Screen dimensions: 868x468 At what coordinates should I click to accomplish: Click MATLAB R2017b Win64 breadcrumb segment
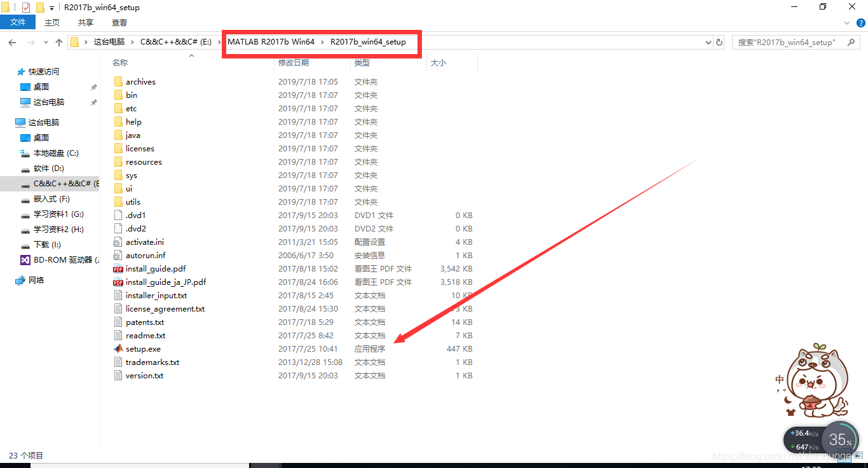(x=271, y=42)
